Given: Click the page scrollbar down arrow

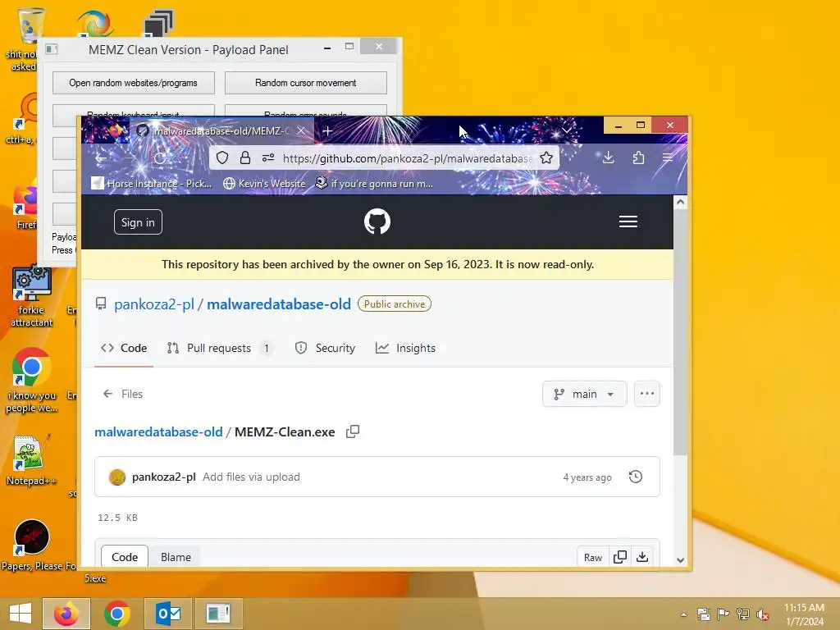Looking at the screenshot, I should click(x=680, y=560).
